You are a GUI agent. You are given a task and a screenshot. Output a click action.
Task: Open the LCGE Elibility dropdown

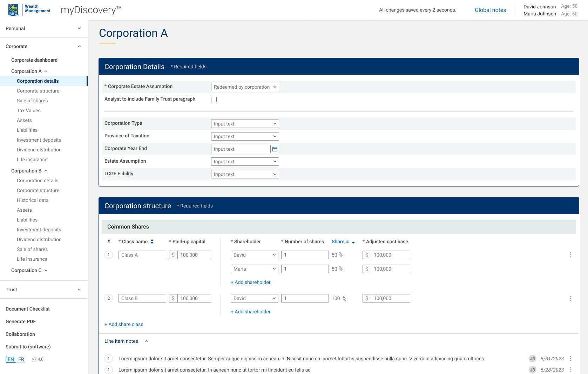[x=245, y=174]
